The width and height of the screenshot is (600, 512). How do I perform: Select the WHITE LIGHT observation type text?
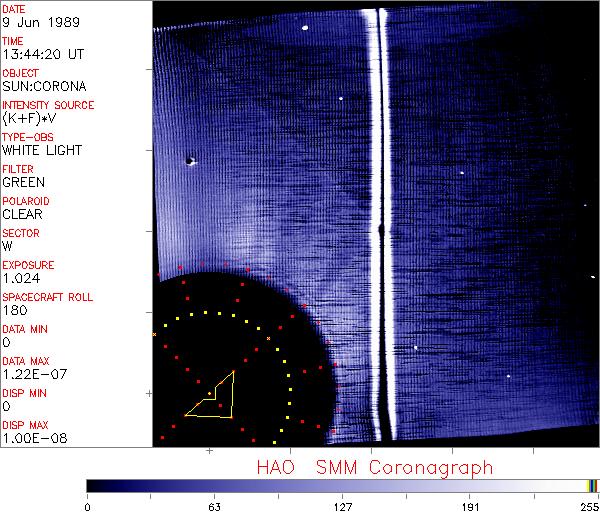click(x=42, y=150)
